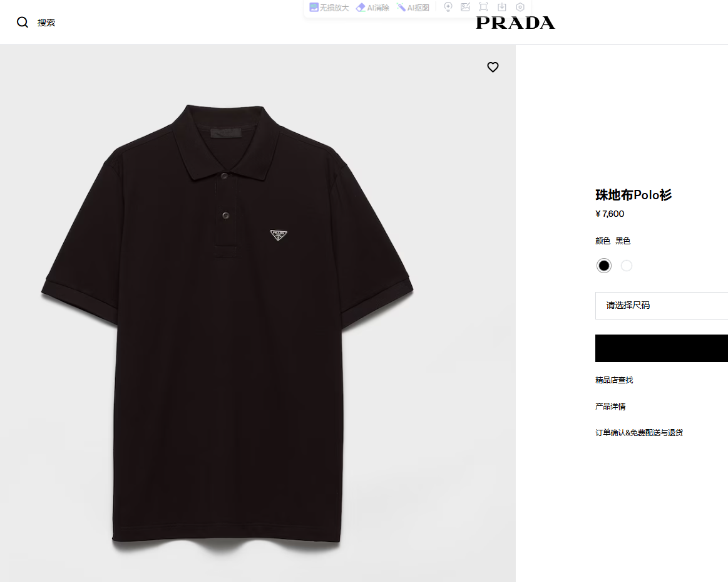Viewport: 728px width, 582px height.
Task: Select the white color swatch
Action: click(x=627, y=266)
